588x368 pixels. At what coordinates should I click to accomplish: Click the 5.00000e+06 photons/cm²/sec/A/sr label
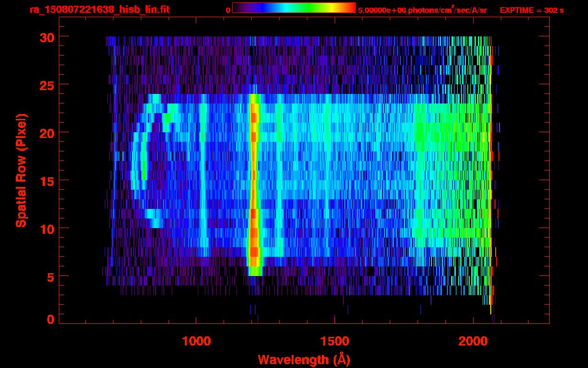click(x=422, y=10)
